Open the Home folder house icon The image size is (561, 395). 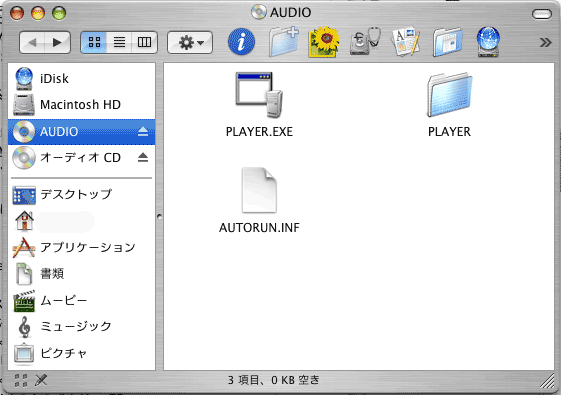tap(24, 221)
